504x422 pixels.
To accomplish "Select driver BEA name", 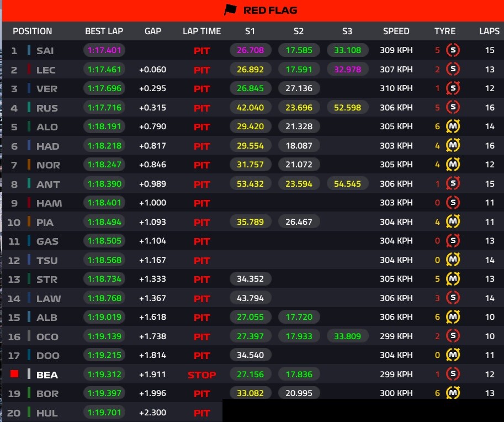I will [47, 375].
